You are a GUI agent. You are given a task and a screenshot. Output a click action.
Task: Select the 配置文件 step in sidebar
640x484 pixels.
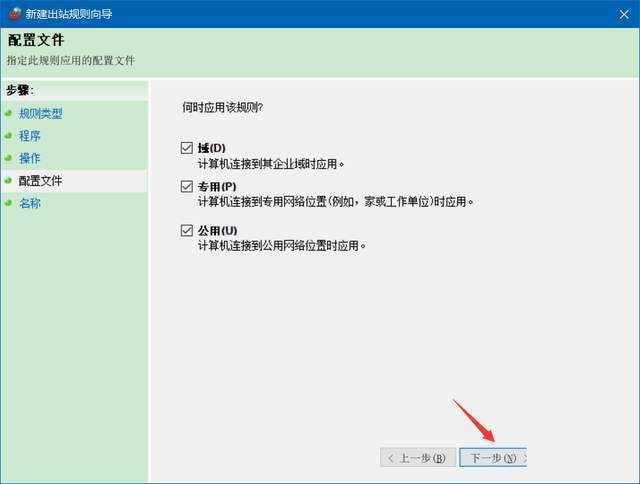click(40, 180)
